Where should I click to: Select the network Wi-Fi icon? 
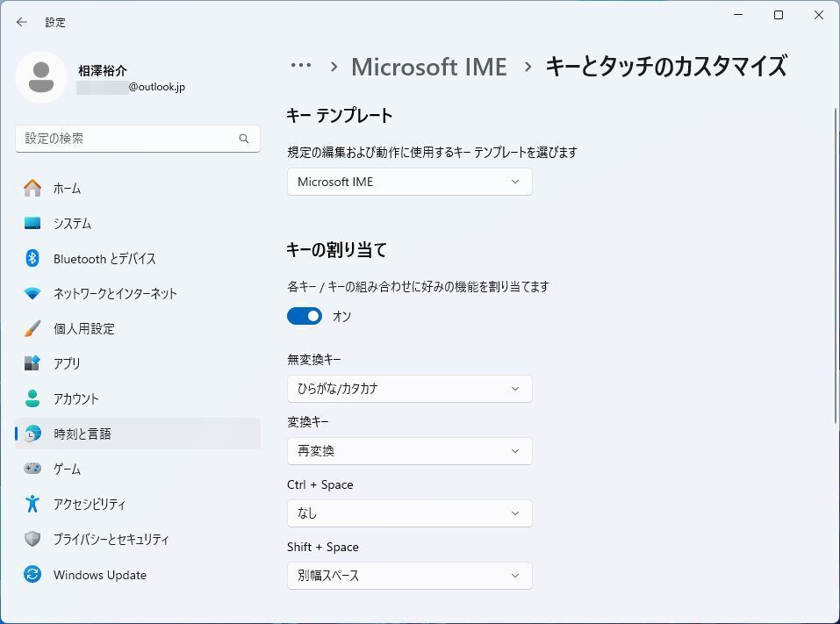point(32,293)
